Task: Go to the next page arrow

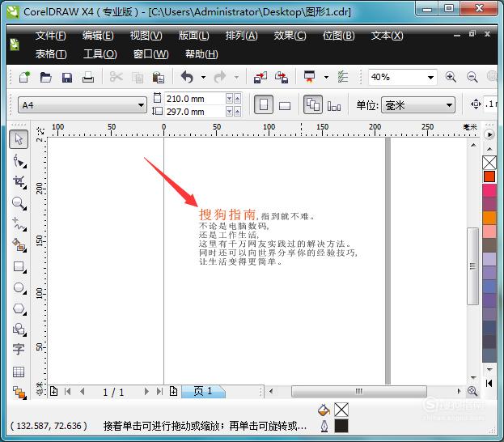Action: pos(146,392)
